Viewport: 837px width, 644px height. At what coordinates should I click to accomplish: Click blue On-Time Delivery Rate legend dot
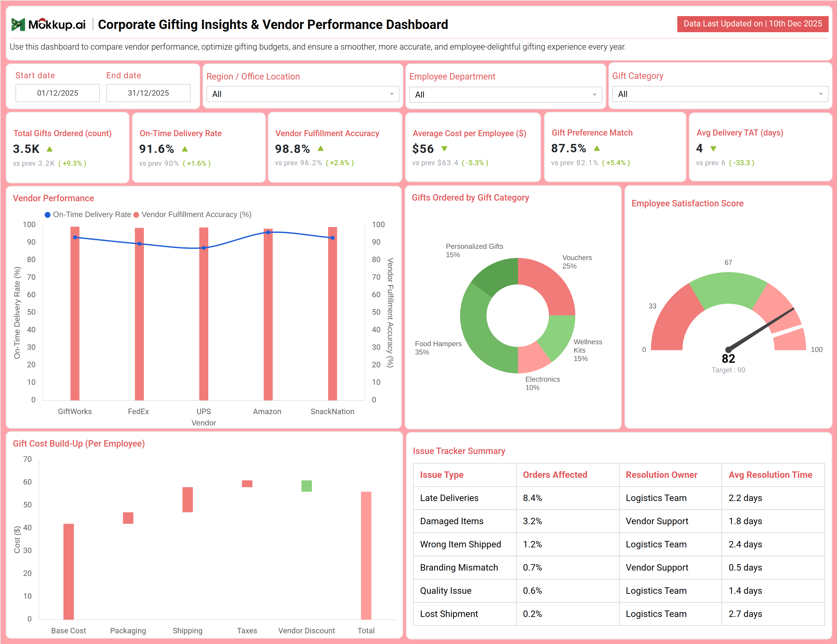tap(48, 215)
